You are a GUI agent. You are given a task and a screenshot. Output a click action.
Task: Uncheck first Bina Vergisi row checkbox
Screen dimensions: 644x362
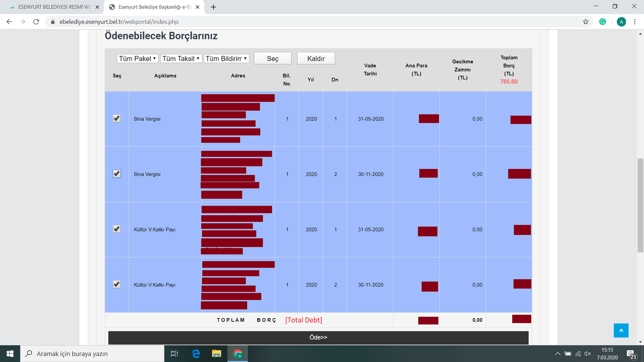[x=117, y=119]
